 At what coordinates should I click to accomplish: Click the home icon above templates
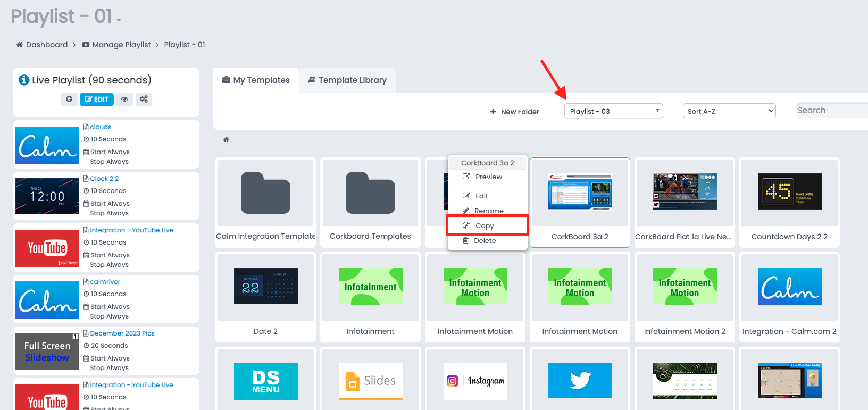pos(226,139)
